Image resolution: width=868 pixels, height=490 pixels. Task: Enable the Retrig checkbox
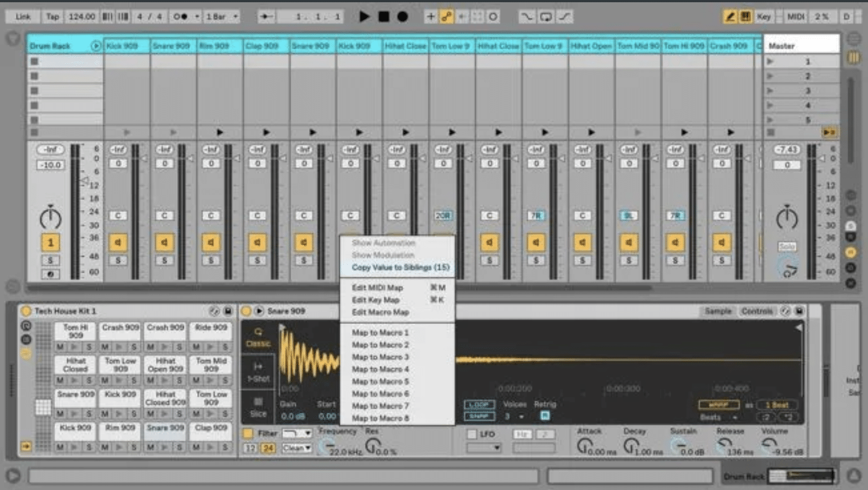coord(545,416)
